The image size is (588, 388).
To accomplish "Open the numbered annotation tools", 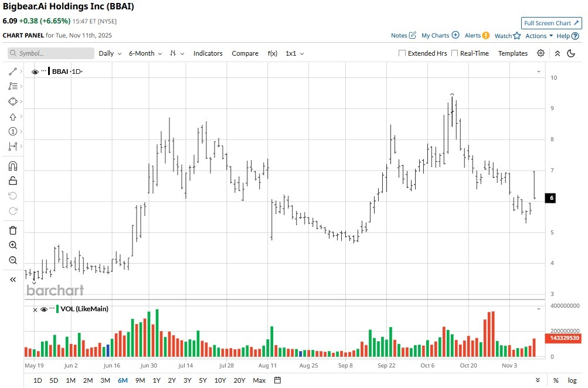I will click(13, 131).
